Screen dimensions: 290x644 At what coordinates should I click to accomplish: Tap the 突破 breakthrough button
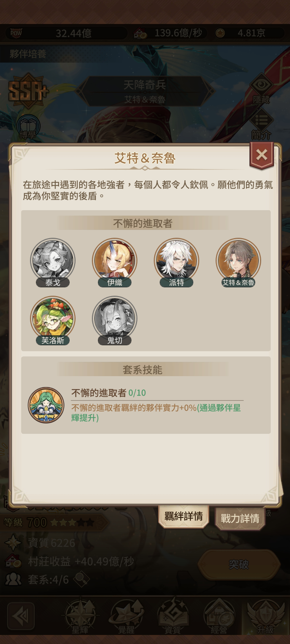pyautogui.click(x=239, y=564)
